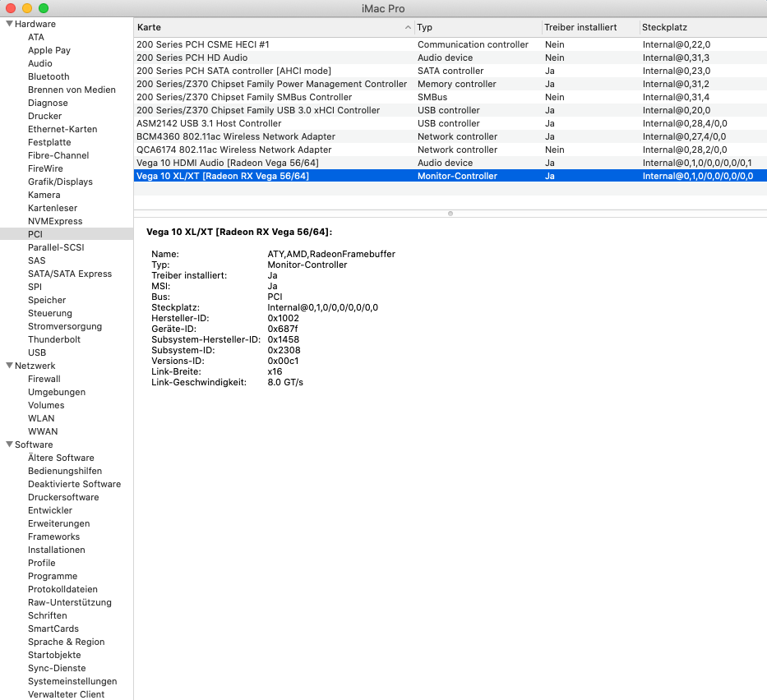Select the PCI sidebar item
The height and width of the screenshot is (700, 767).
pos(67,234)
